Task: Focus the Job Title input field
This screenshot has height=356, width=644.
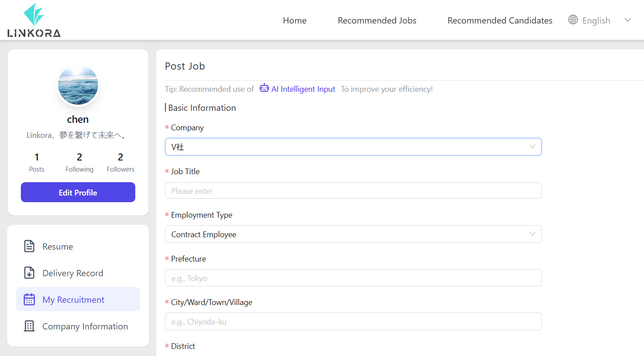Action: click(x=353, y=191)
